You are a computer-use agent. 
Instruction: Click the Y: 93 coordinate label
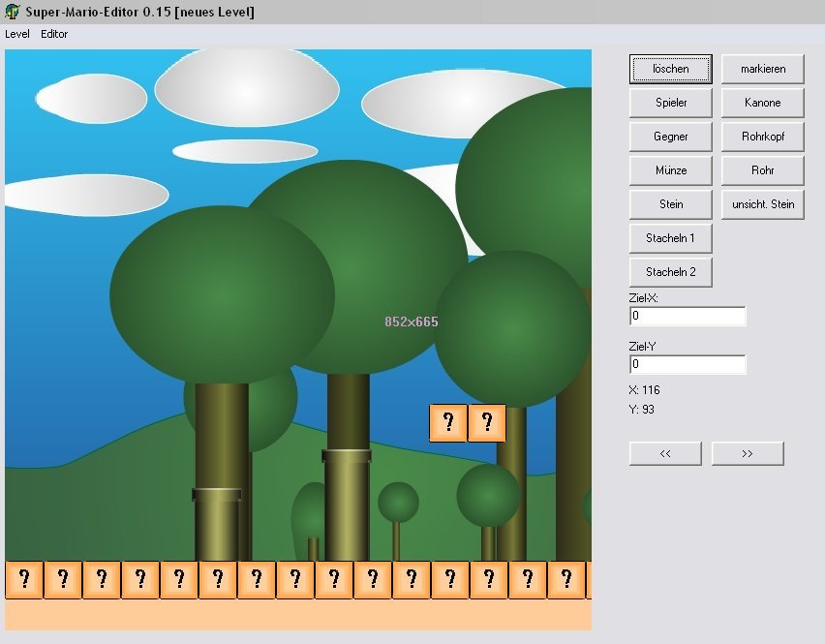coord(641,410)
